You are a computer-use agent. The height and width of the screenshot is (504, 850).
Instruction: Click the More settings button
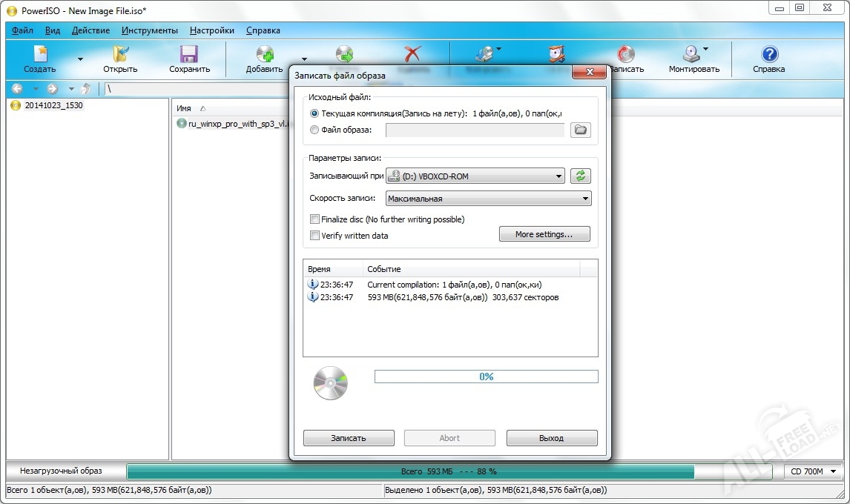point(544,233)
